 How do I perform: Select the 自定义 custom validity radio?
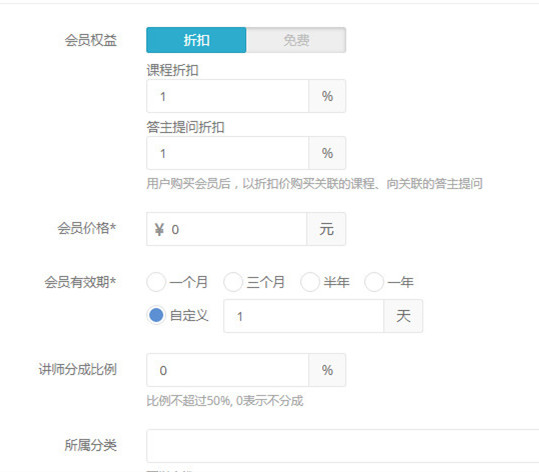(x=156, y=315)
